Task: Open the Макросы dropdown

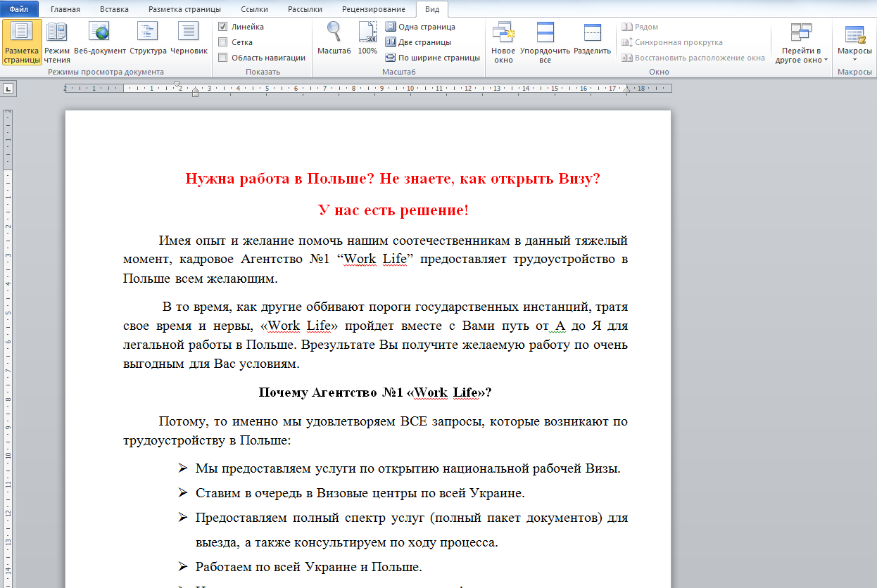Action: coord(854,42)
